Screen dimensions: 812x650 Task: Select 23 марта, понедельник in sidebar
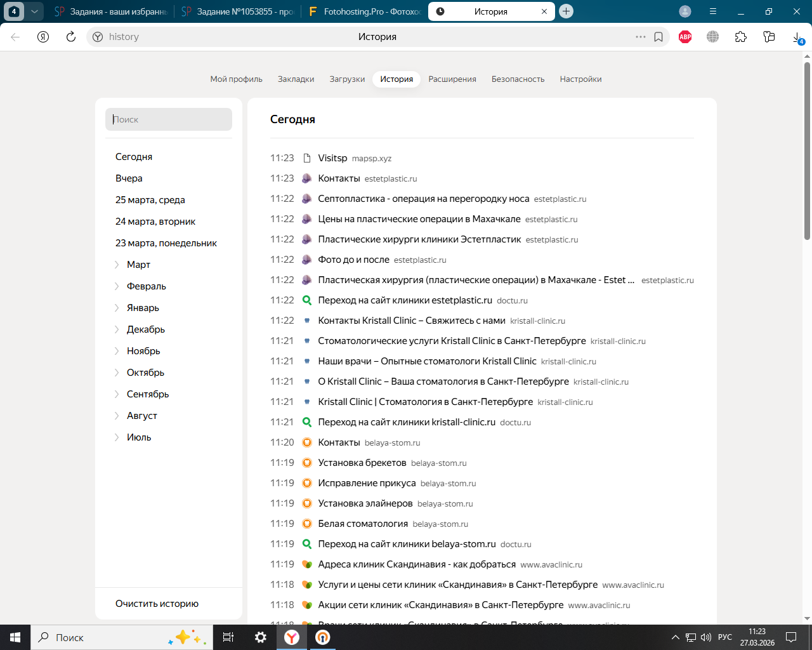click(166, 243)
